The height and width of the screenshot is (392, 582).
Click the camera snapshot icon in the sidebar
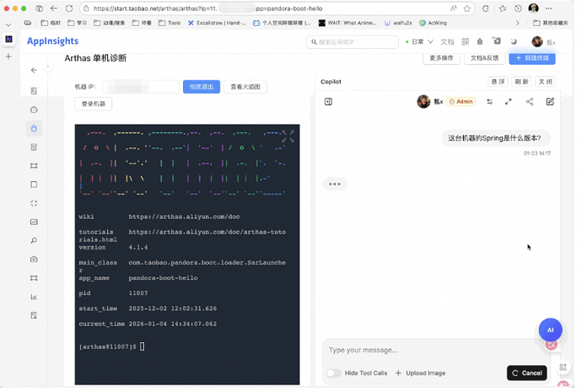[34, 260]
